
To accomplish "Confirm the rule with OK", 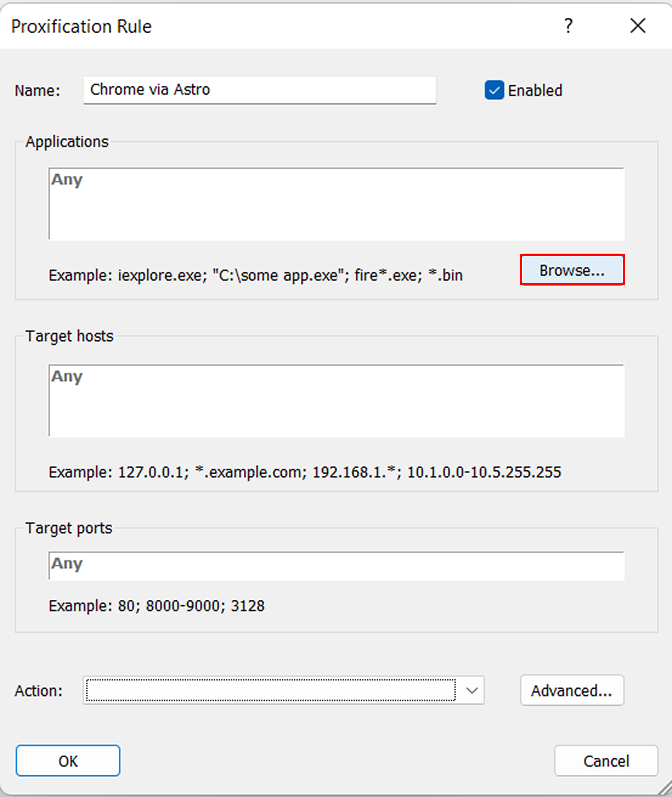I will point(67,760).
